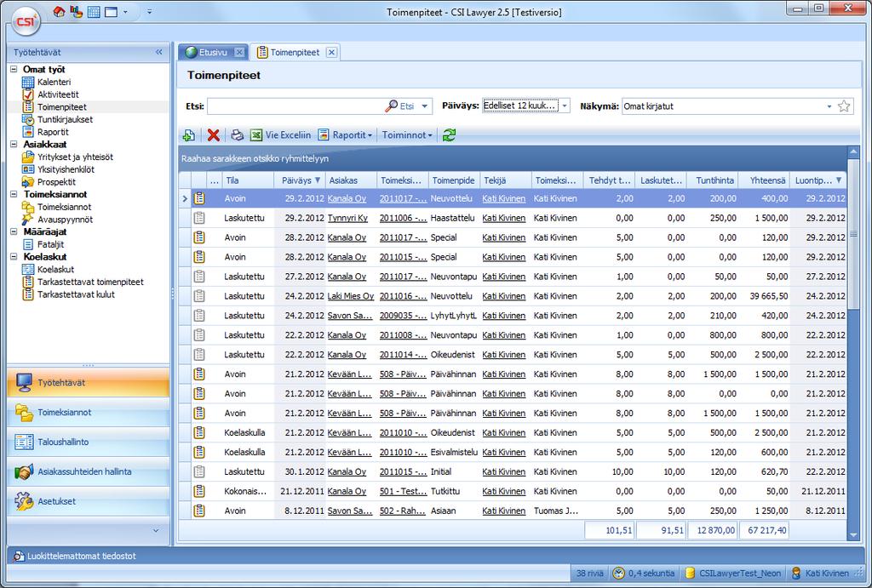
Task: Select the Työtehtävät navigation button
Action: [88, 382]
